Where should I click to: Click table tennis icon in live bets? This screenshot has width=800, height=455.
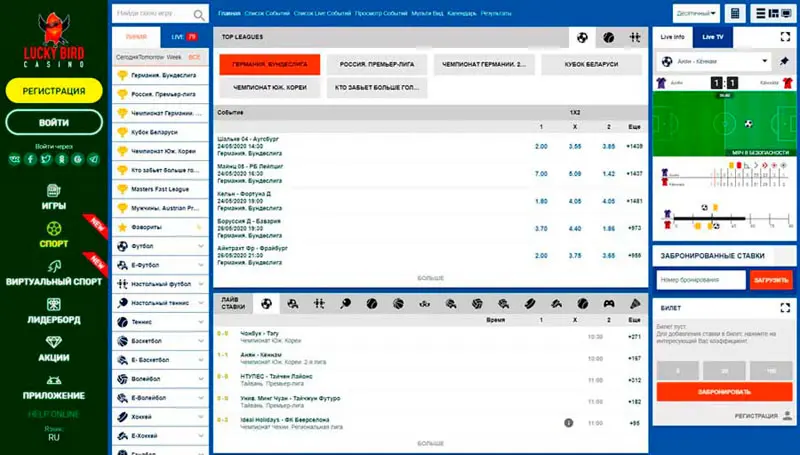tap(344, 302)
